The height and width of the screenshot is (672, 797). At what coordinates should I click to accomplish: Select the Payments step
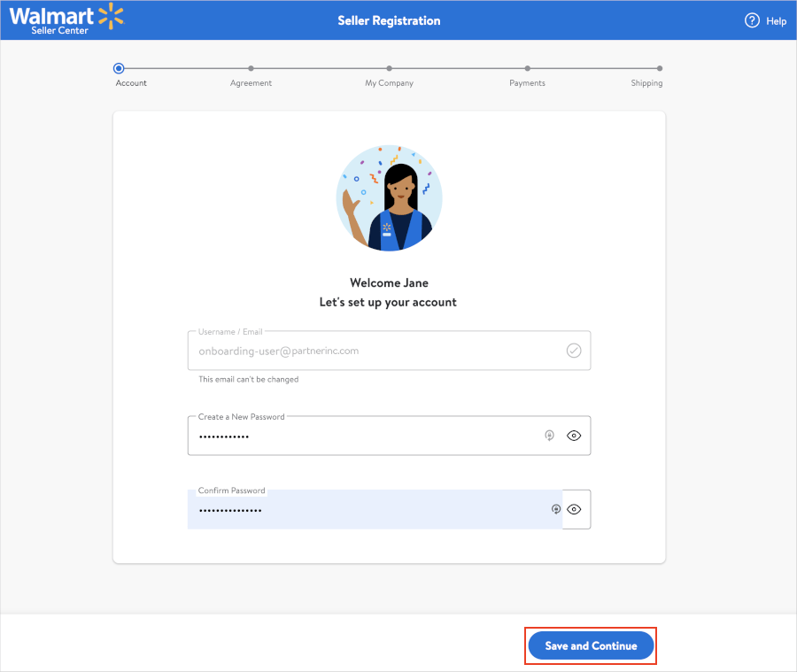527,68
